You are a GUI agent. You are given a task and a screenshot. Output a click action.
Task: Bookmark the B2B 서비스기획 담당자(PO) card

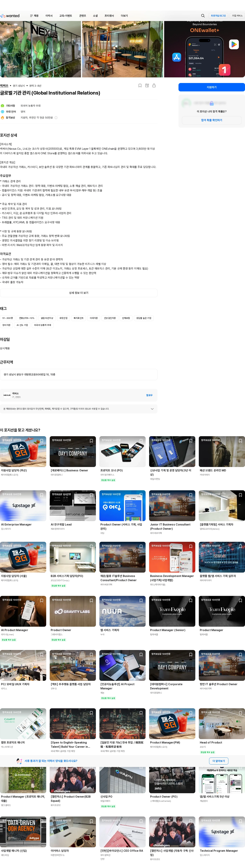click(91, 547)
